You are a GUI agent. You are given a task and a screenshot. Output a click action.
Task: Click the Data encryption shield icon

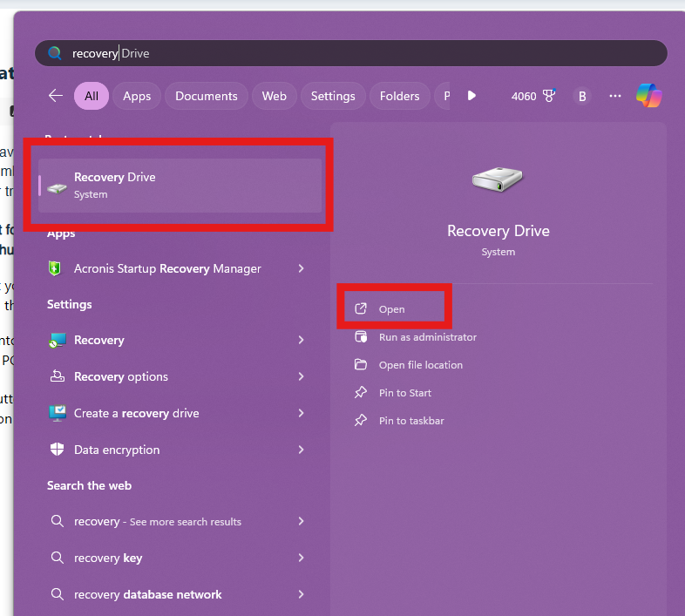click(x=58, y=449)
